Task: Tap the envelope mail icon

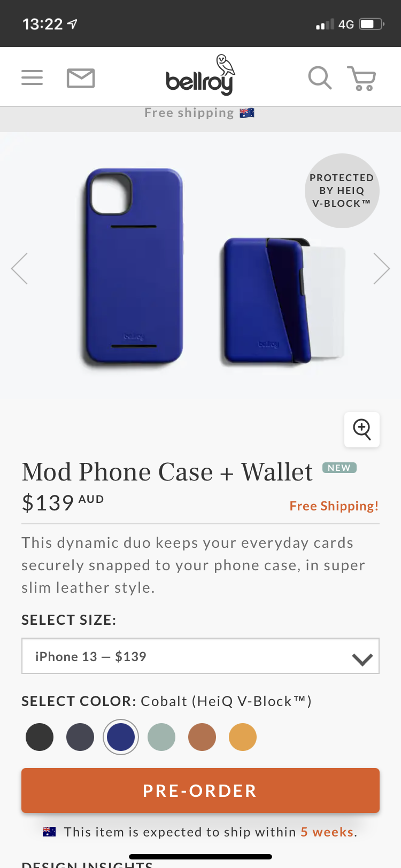Action: click(81, 78)
